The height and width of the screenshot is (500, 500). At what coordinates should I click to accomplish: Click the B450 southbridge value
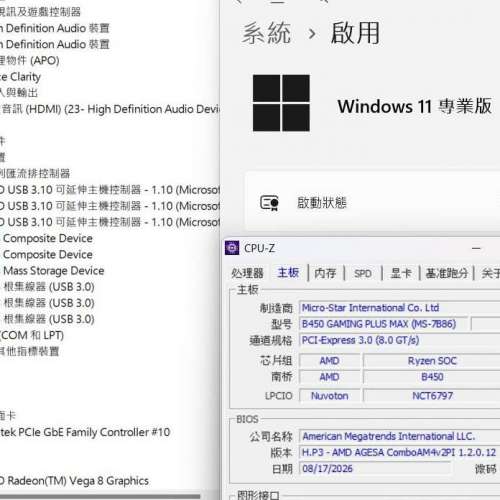pos(432,377)
